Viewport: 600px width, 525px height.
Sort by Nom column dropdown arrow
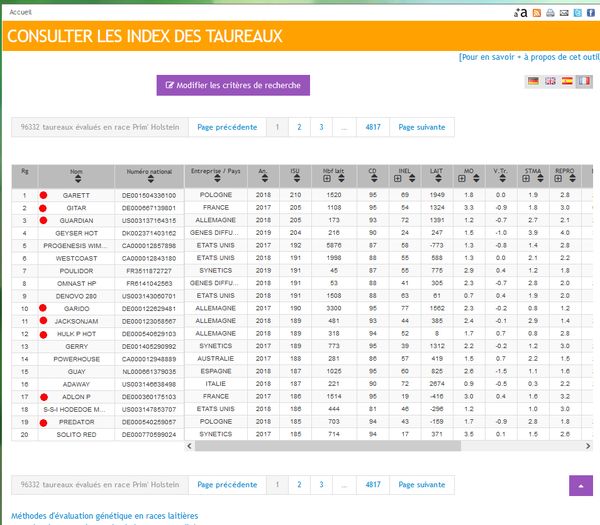pos(77,179)
